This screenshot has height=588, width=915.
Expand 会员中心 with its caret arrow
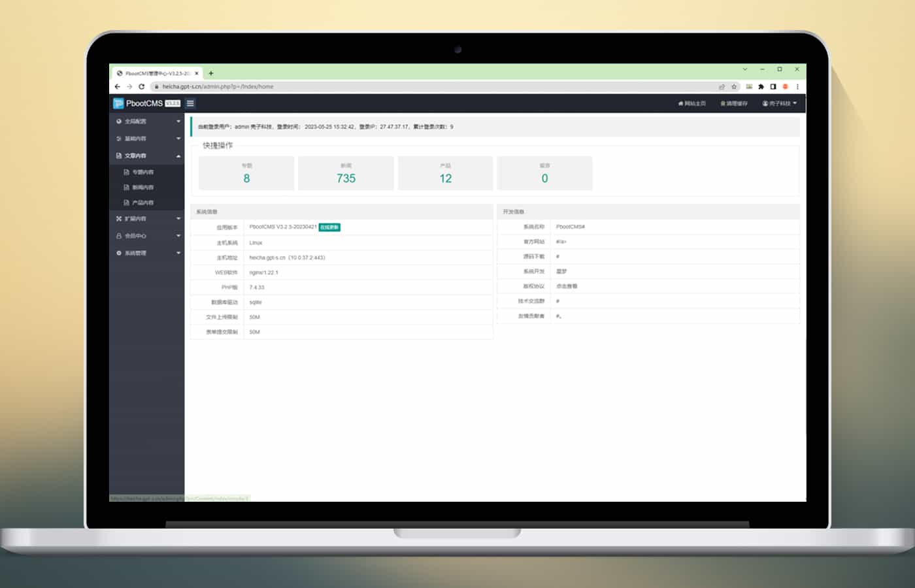178,236
